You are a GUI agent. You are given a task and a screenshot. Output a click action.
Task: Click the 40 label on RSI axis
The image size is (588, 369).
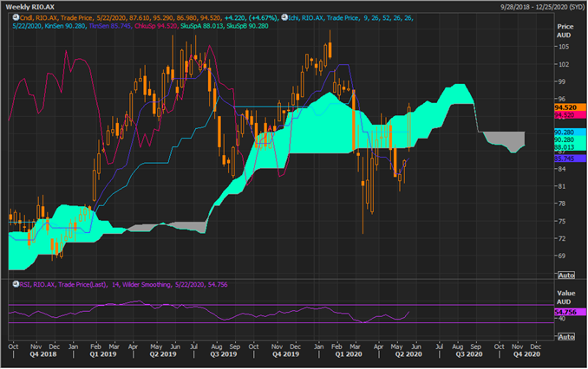[x=562, y=319]
